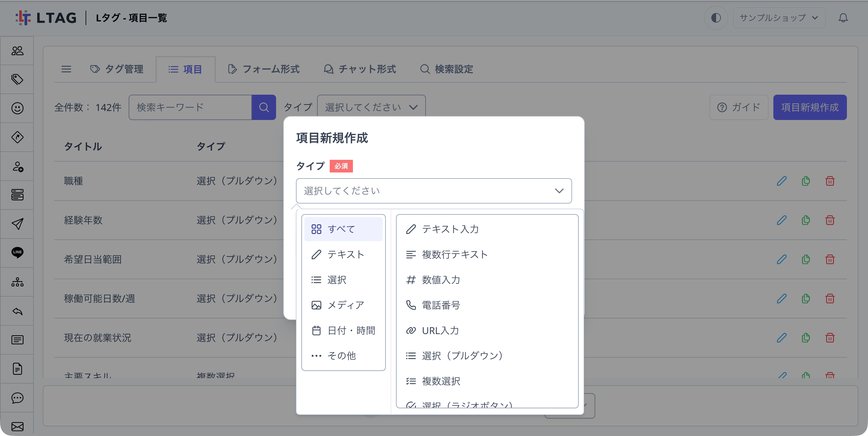Click the notification bell icon

(x=843, y=17)
